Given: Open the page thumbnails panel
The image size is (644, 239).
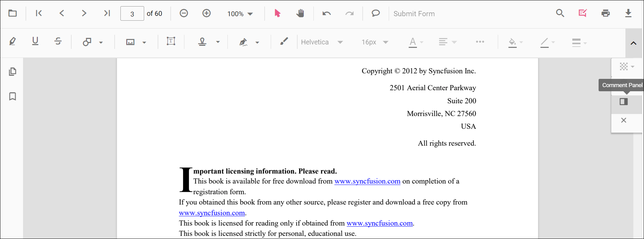Looking at the screenshot, I should 13,72.
